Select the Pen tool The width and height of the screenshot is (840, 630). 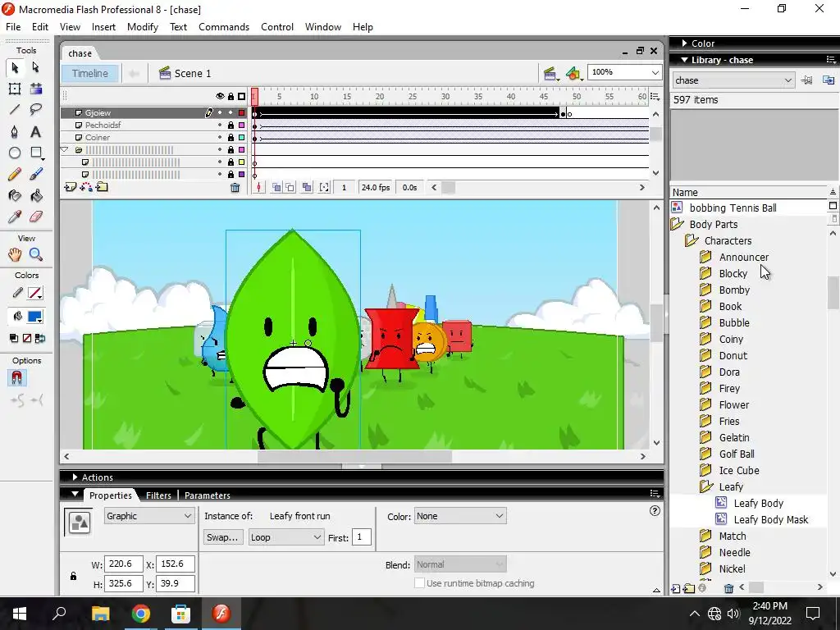15,132
